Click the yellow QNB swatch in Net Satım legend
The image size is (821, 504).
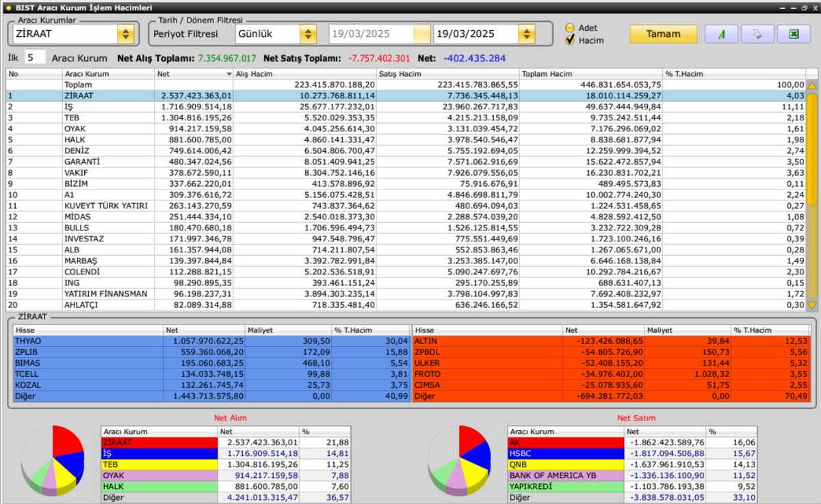(566, 464)
